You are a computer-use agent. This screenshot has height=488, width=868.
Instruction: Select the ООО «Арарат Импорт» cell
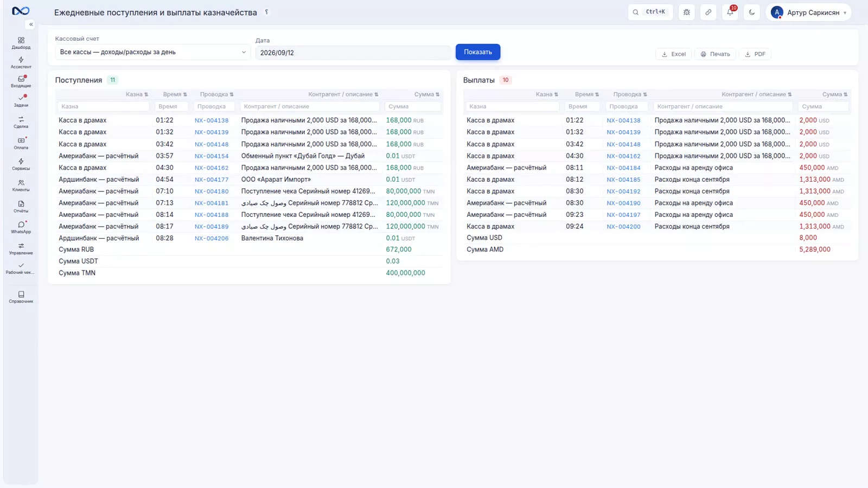pos(276,179)
